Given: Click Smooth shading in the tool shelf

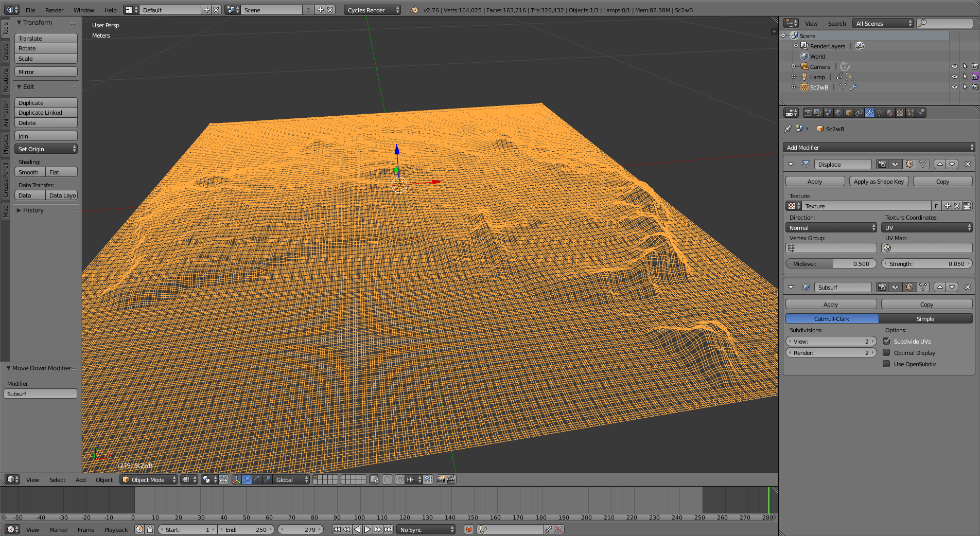Looking at the screenshot, I should tap(29, 172).
